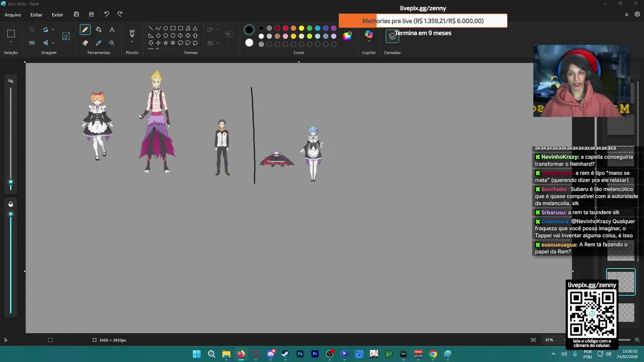Select the highlighted layer thumbnail

coord(621,282)
